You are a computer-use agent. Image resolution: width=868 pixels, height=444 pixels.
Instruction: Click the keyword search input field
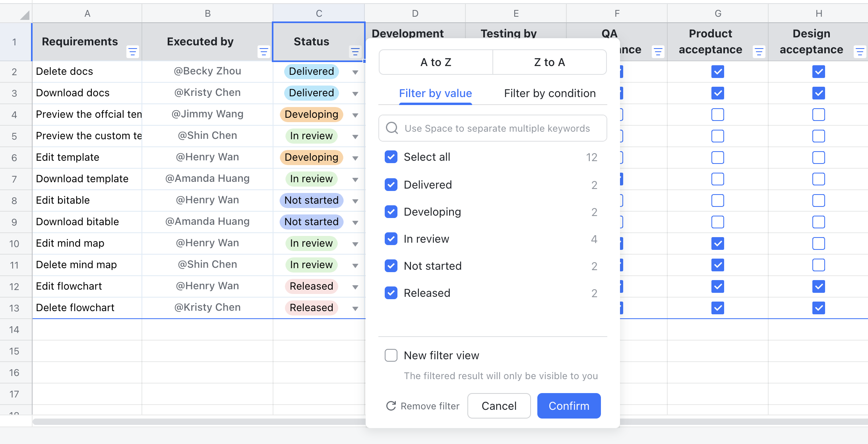point(497,129)
